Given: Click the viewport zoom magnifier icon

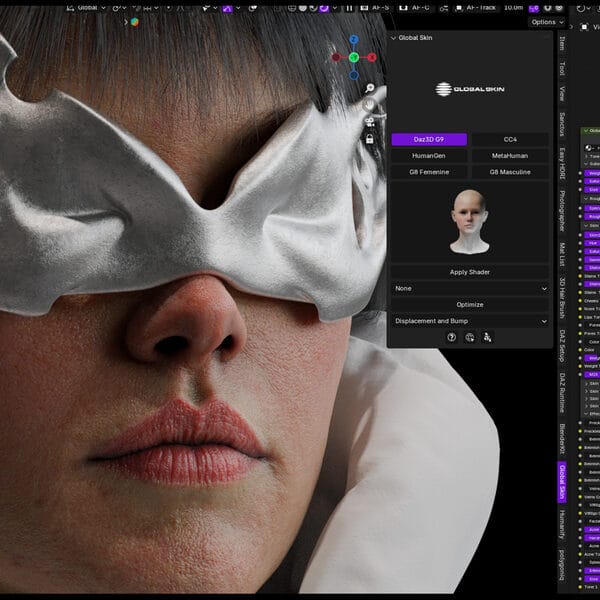Looking at the screenshot, I should pyautogui.click(x=370, y=88).
